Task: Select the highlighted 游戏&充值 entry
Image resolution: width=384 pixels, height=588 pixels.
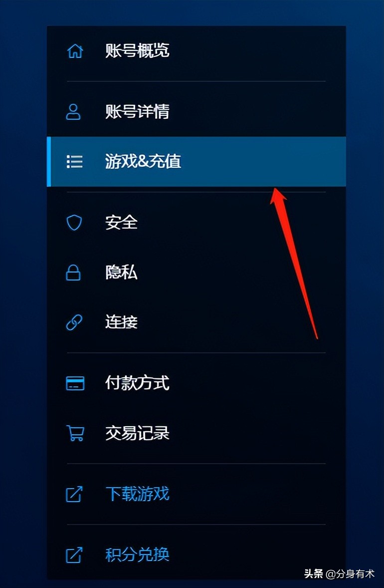Action: pos(196,162)
